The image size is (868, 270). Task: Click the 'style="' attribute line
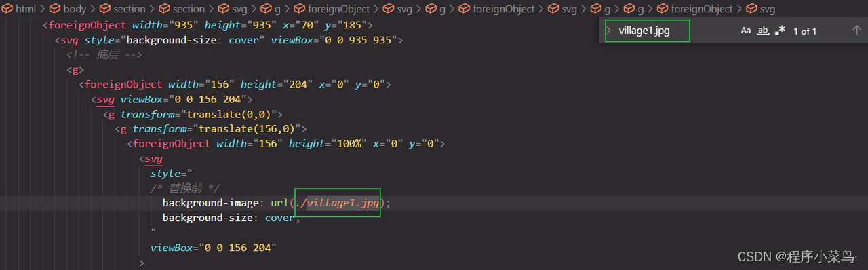click(x=172, y=174)
